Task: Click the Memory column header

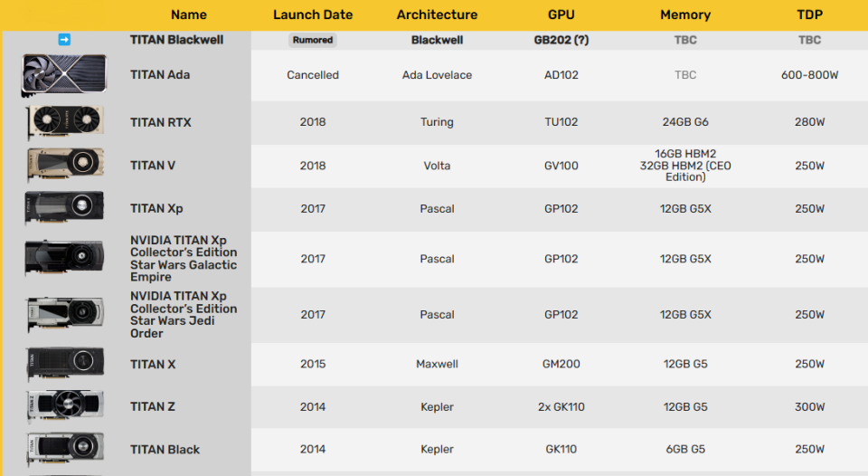Action: (685, 15)
